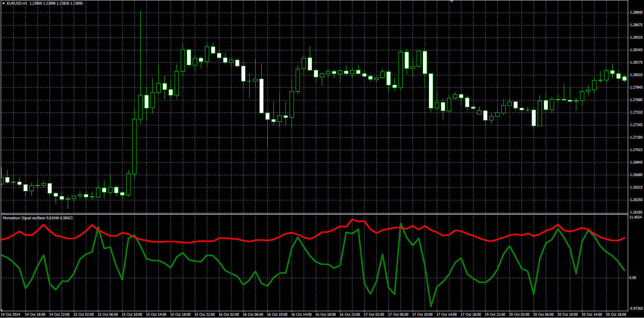Click the 17 Oct 18:00 time label

point(471,315)
